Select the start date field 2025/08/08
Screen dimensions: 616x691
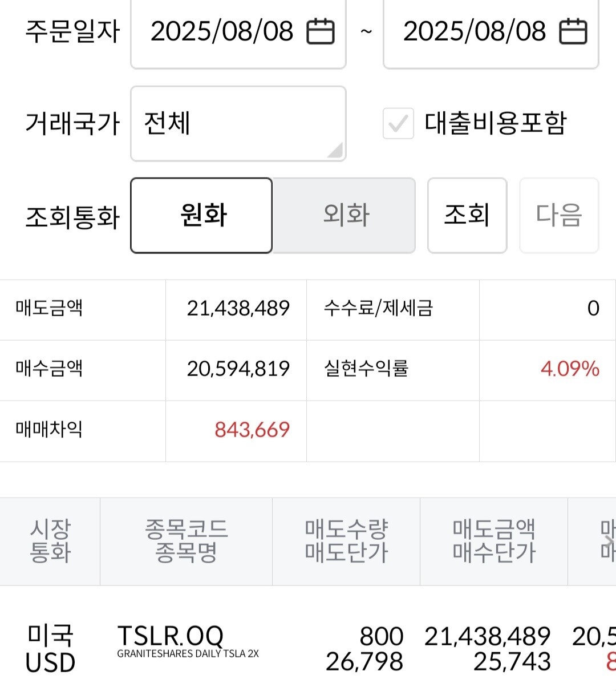[x=238, y=31]
